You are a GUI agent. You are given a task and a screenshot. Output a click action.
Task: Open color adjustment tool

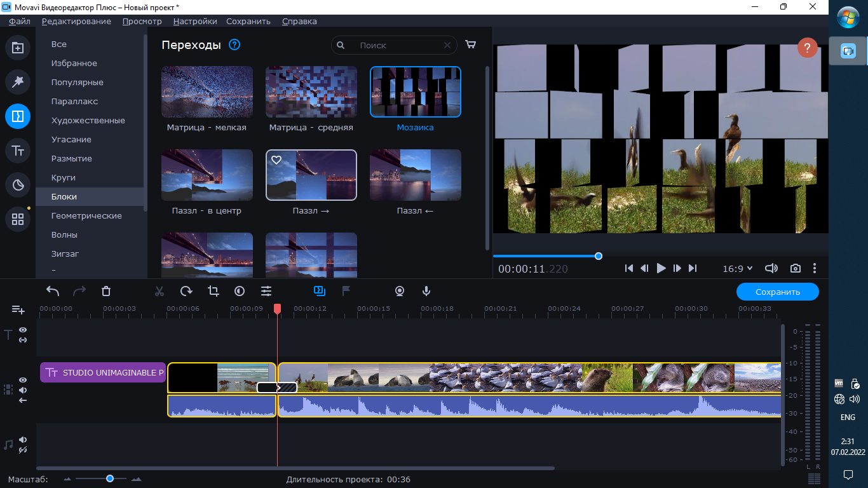(x=240, y=291)
